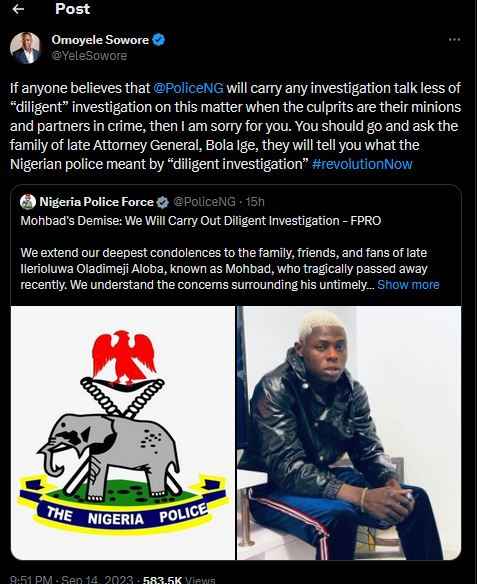Go back using the left arrow icon
477x584 pixels.
click(x=18, y=9)
